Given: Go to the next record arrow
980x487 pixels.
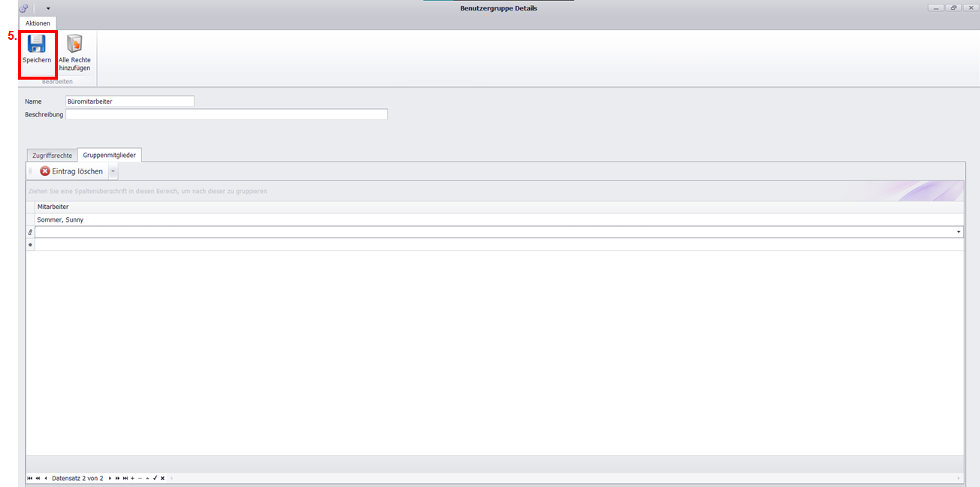Looking at the screenshot, I should [x=110, y=478].
